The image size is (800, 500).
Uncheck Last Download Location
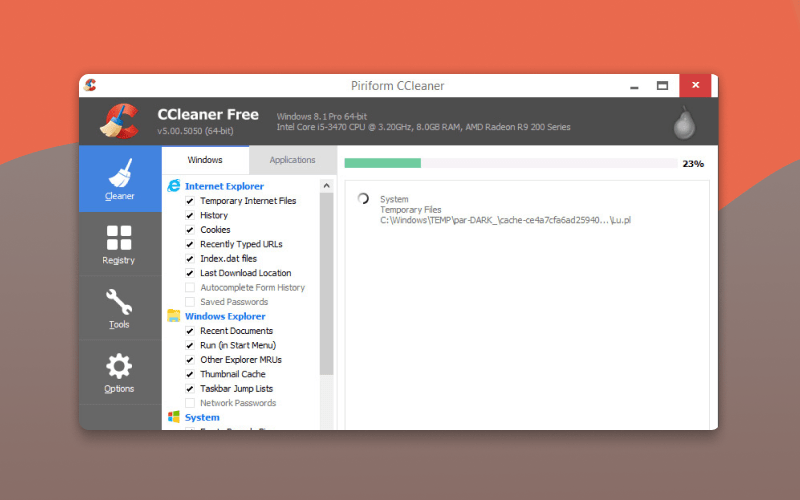click(190, 273)
